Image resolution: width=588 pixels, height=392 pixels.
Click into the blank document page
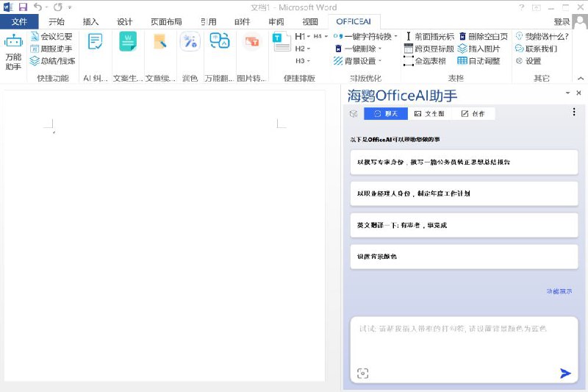click(x=164, y=235)
